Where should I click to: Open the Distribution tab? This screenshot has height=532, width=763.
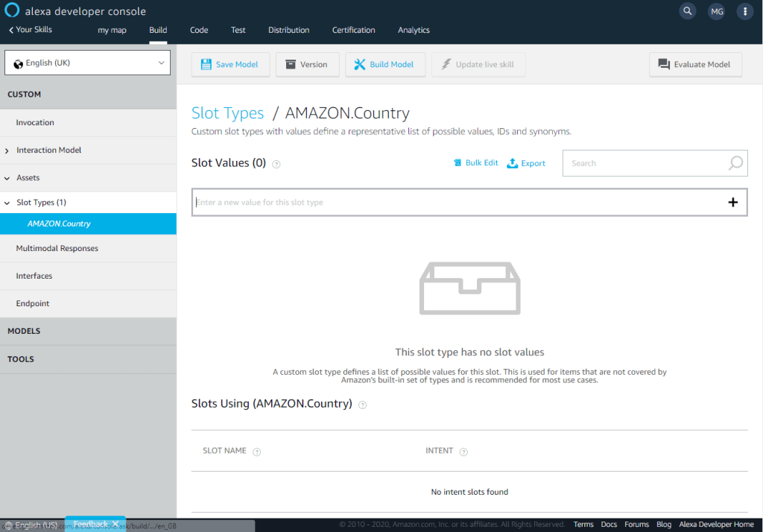[x=288, y=31]
